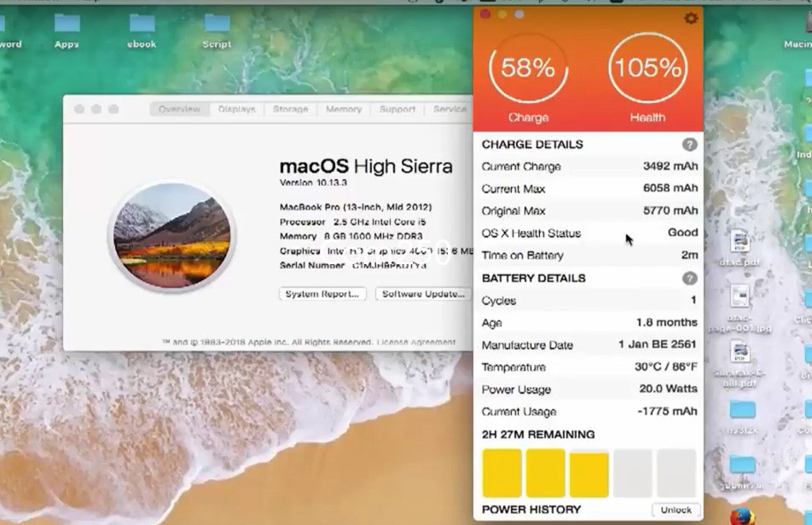Select the E-bill.pdf file icon
Screen dimensions: 812x525
tap(739, 353)
